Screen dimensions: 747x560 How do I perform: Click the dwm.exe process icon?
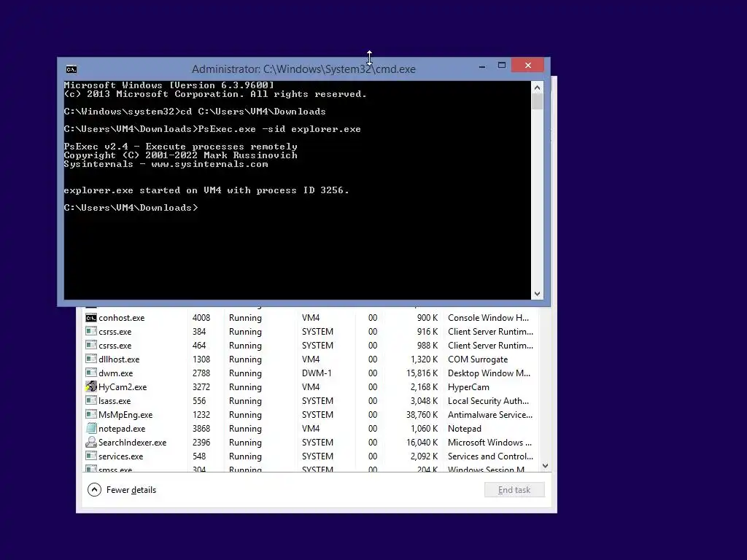(91, 373)
